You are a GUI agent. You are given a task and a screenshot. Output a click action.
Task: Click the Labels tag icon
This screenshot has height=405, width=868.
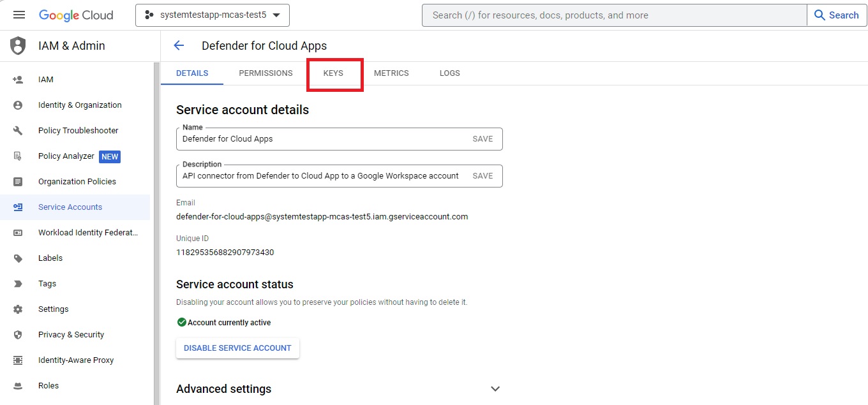point(18,258)
